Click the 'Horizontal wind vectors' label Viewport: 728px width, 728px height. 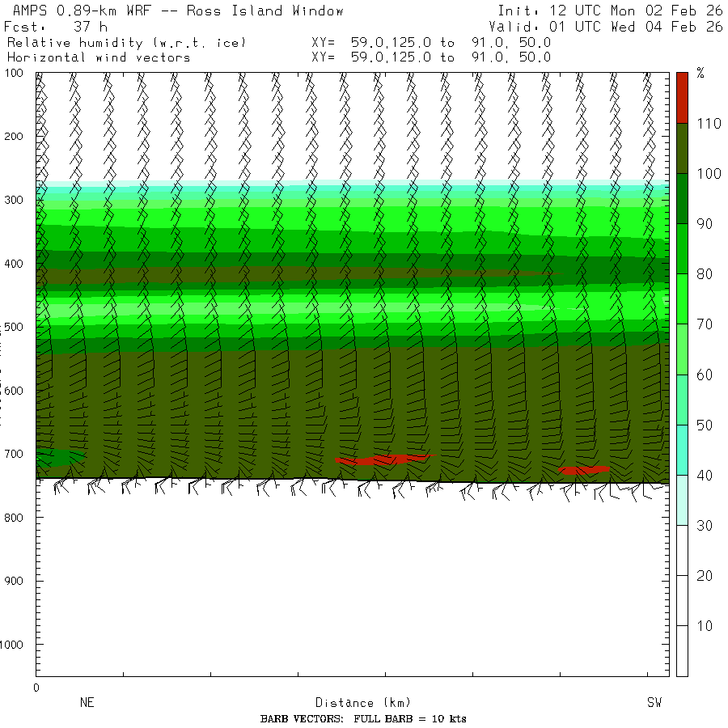[99, 57]
